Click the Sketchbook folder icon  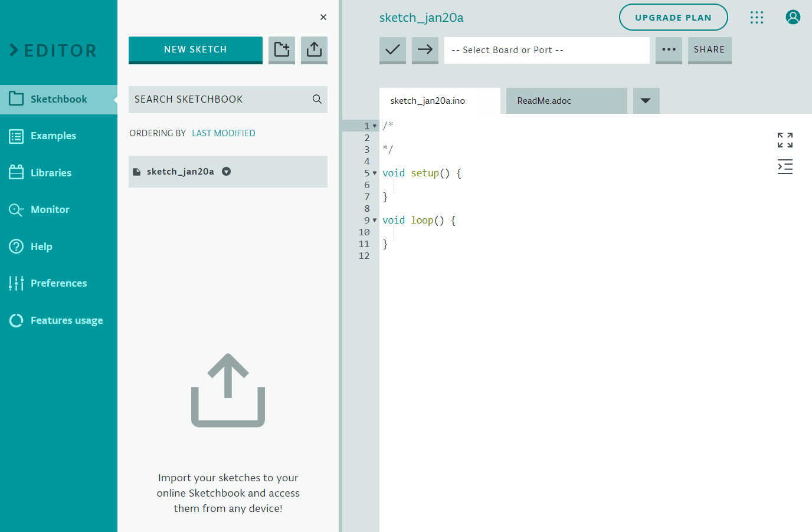(17, 98)
